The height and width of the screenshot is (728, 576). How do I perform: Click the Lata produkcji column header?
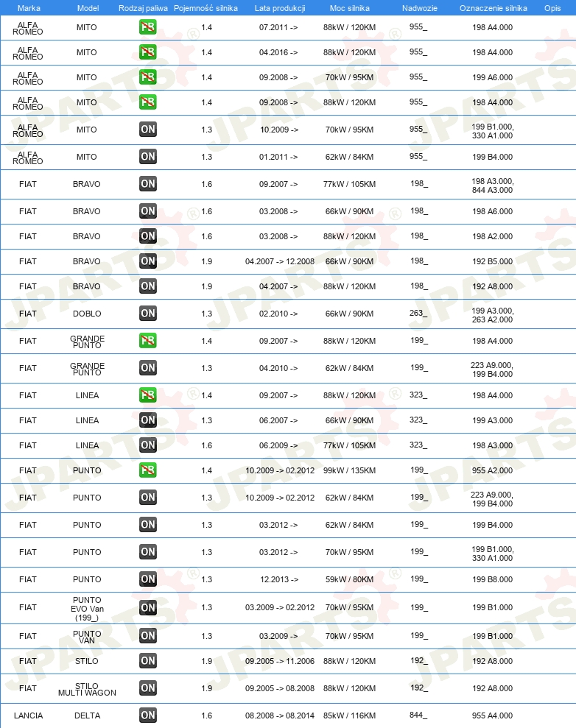point(280,8)
